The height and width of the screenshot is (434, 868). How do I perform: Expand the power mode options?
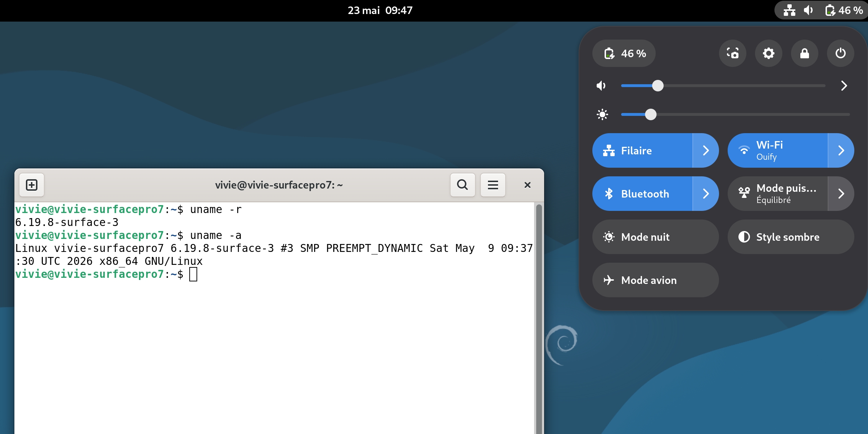841,194
